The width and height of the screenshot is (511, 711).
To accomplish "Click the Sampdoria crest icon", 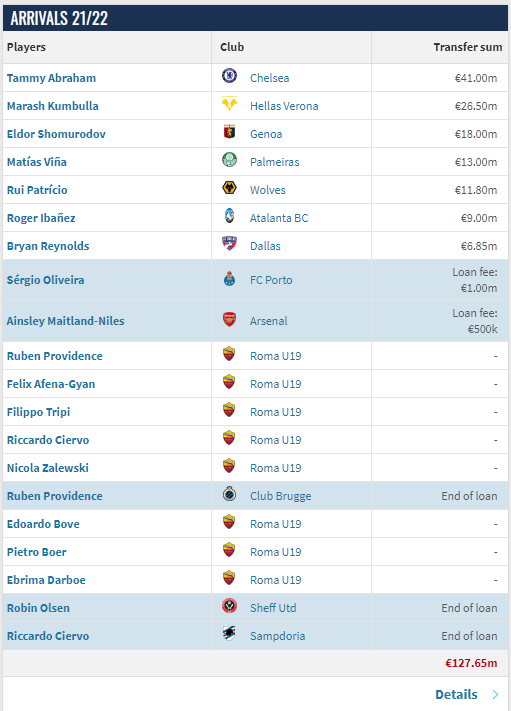I will pyautogui.click(x=229, y=633).
